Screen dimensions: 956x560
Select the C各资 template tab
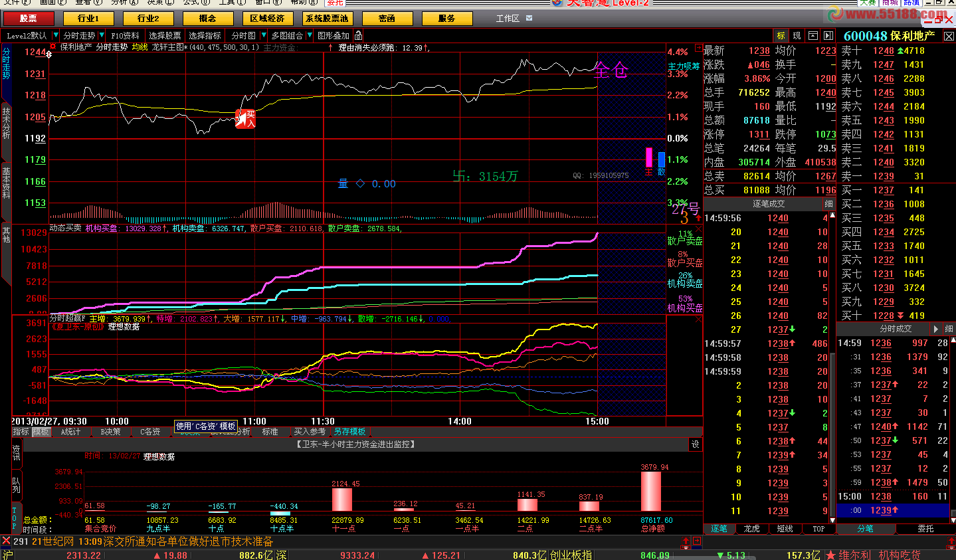tap(150, 432)
